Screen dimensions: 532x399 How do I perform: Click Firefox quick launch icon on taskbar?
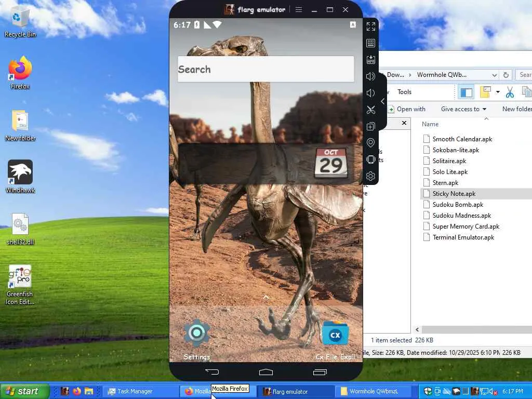(77, 391)
